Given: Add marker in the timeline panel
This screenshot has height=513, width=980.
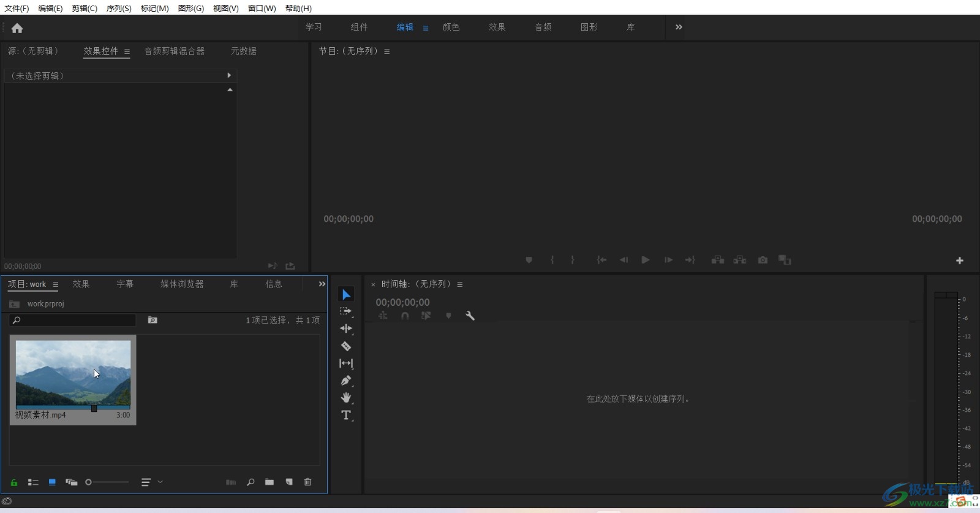Looking at the screenshot, I should tap(448, 316).
